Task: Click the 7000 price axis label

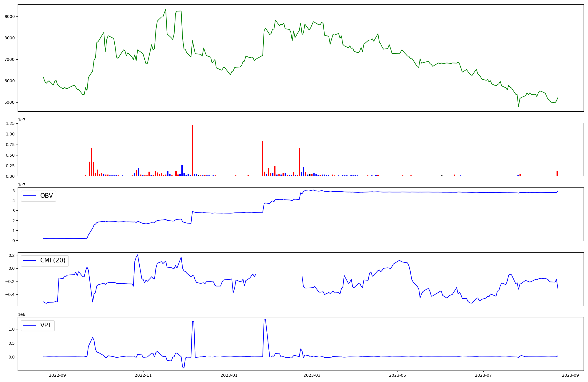Action: click(10, 60)
